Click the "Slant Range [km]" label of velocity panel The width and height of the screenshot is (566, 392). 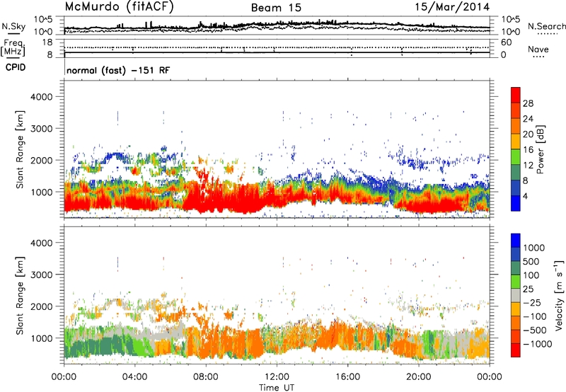(x=20, y=295)
